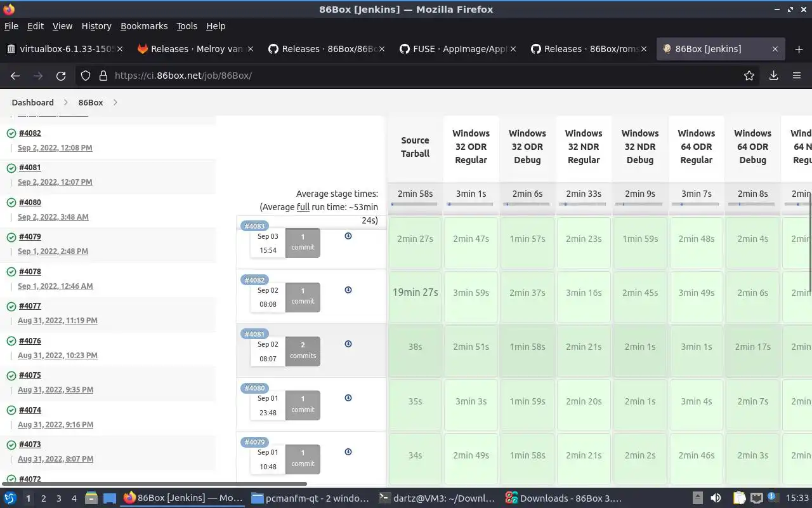Open Firefox downloads panel

(773, 76)
